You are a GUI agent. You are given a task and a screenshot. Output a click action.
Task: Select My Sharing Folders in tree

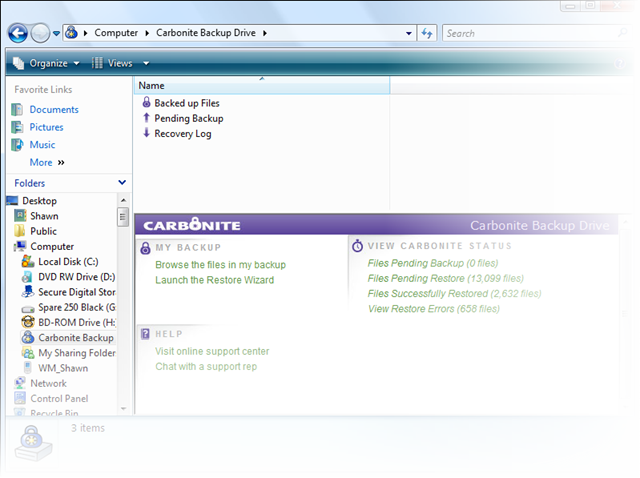point(77,353)
